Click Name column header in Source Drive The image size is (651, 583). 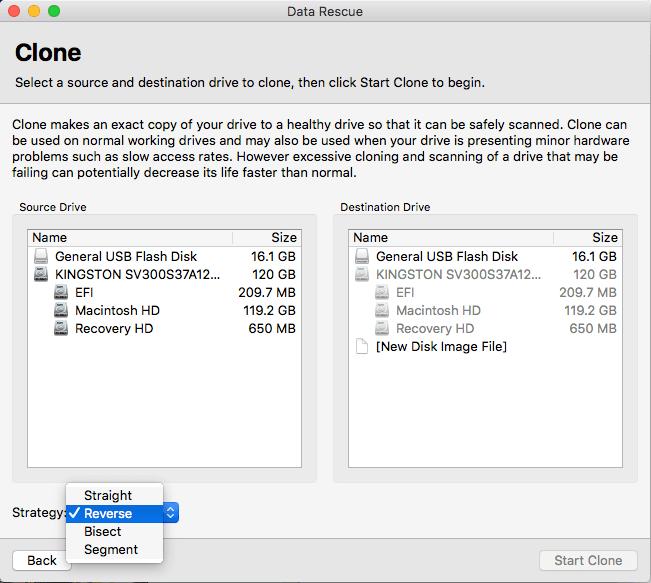(x=130, y=238)
